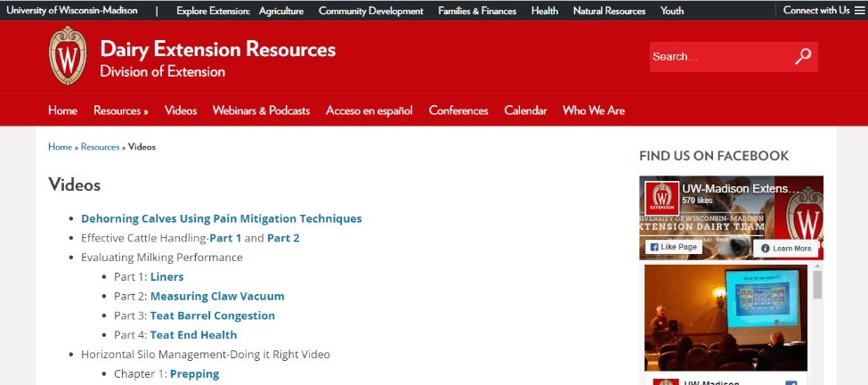Screen dimensions: 868x385
Task: Open Effective Cattle Handling Part 2
Action: (x=283, y=238)
